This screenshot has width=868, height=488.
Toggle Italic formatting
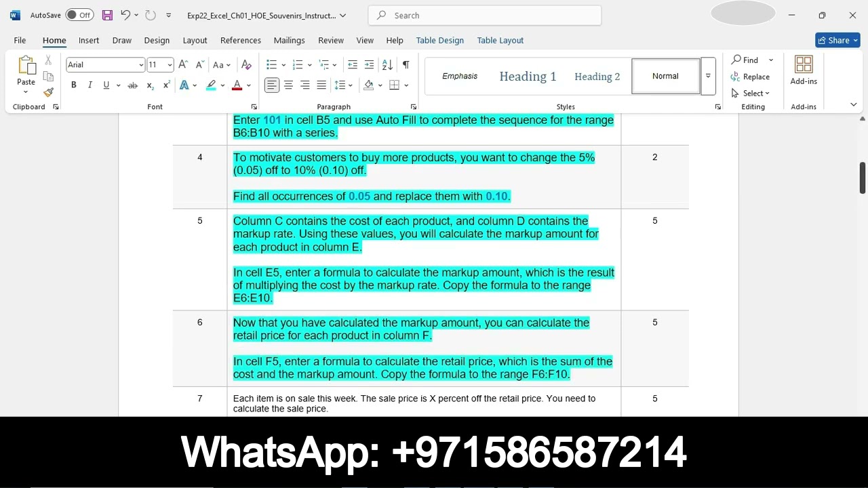pos(90,85)
